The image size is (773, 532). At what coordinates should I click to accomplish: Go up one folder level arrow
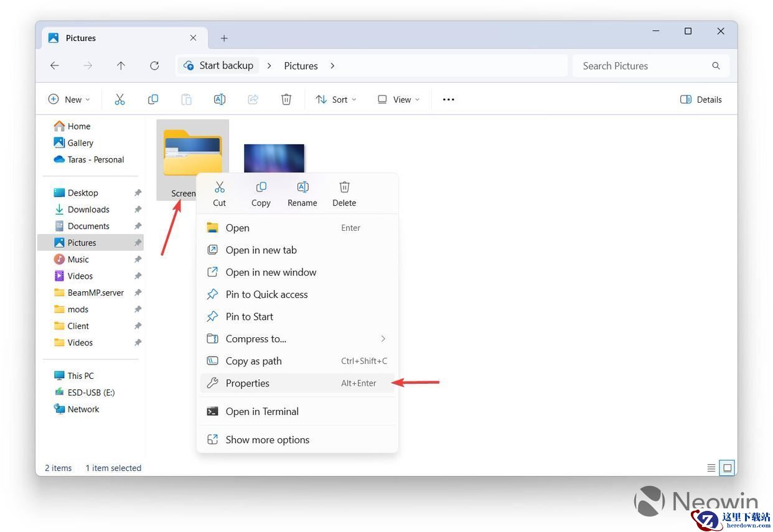click(x=121, y=65)
